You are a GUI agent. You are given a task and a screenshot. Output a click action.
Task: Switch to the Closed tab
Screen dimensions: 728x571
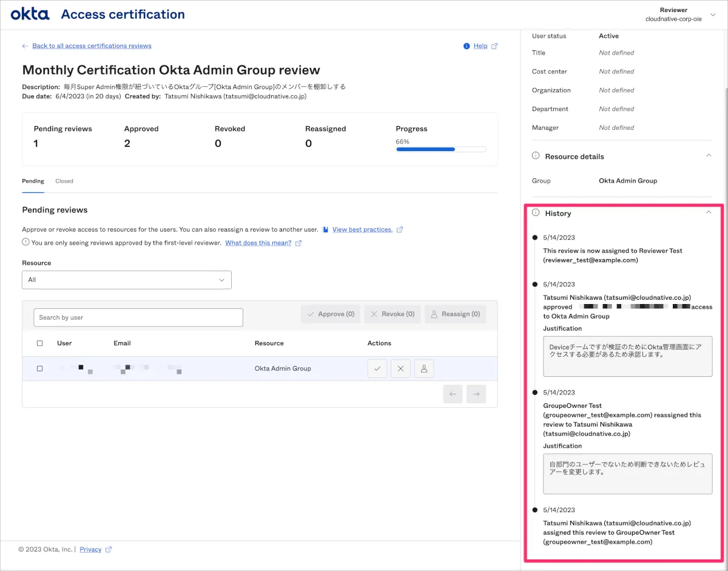tap(64, 181)
